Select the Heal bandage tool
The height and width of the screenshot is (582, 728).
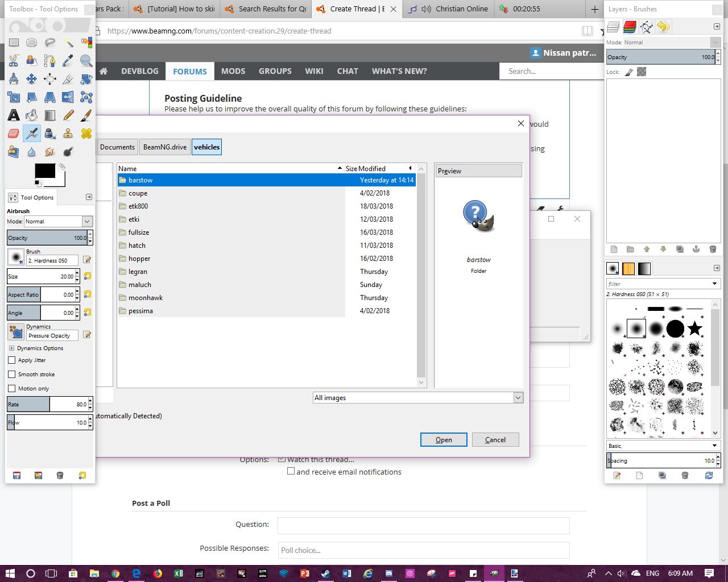click(x=86, y=134)
